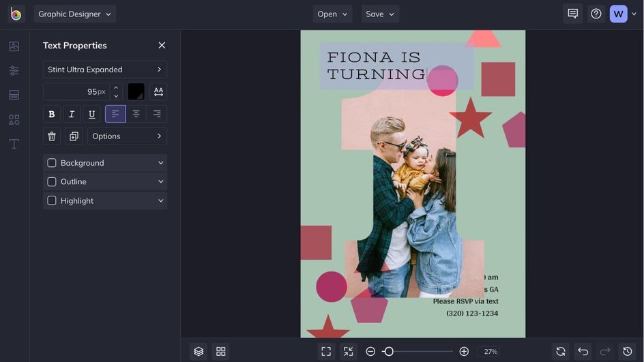Image resolution: width=644 pixels, height=362 pixels.
Task: Enable the Highlight checkbox
Action: point(52,201)
